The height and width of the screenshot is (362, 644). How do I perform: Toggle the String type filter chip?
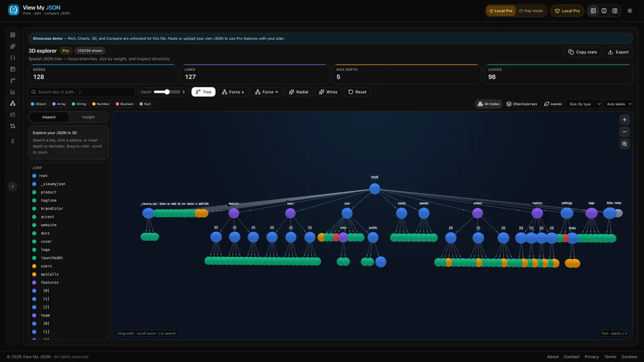tap(79, 104)
